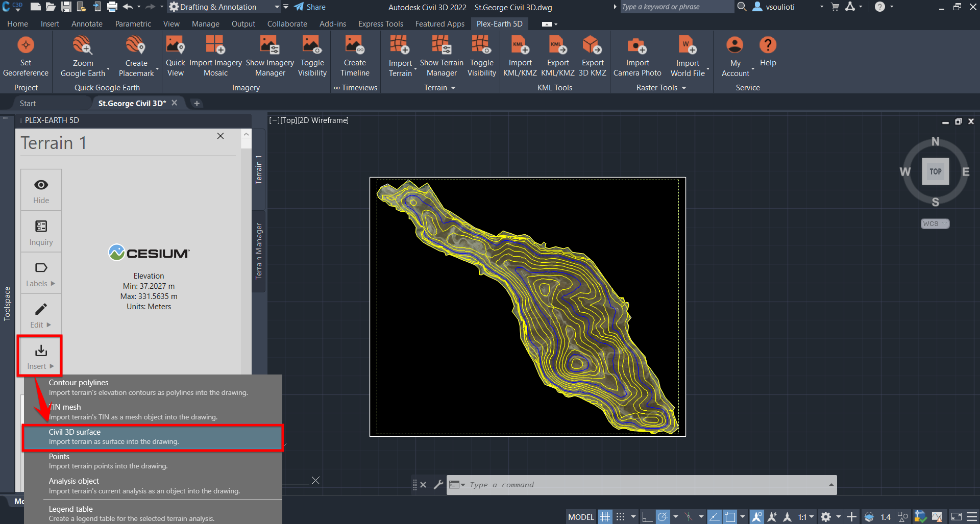The image size is (980, 524).
Task: Select the Create Placemark tool
Action: coord(136,56)
